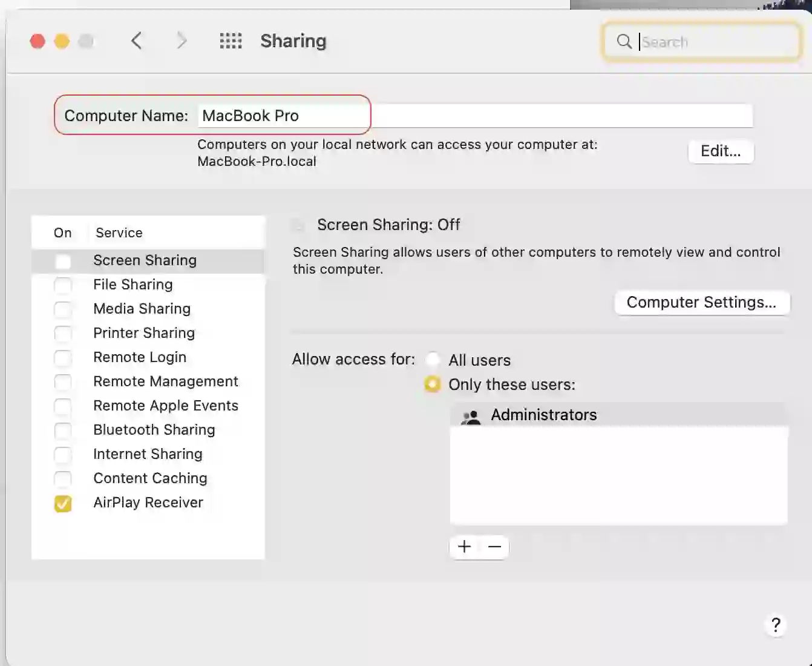Go back with the left chevron arrow

point(137,41)
